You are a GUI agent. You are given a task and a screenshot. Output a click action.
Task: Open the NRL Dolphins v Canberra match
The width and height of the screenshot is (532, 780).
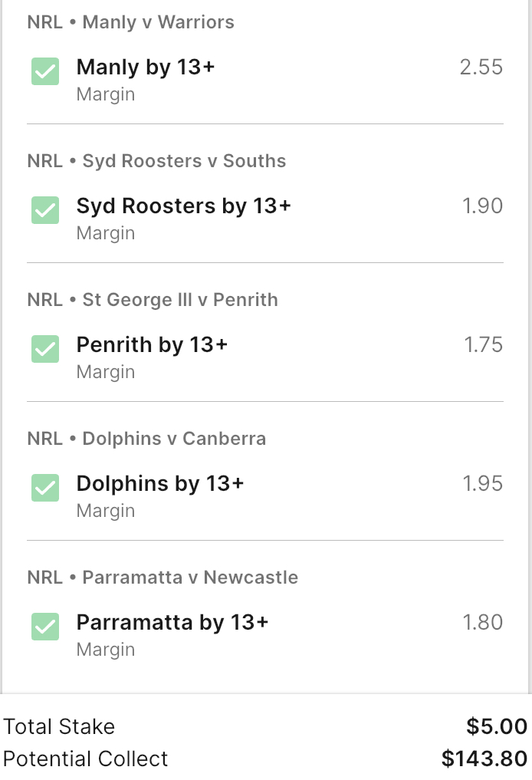146,439
